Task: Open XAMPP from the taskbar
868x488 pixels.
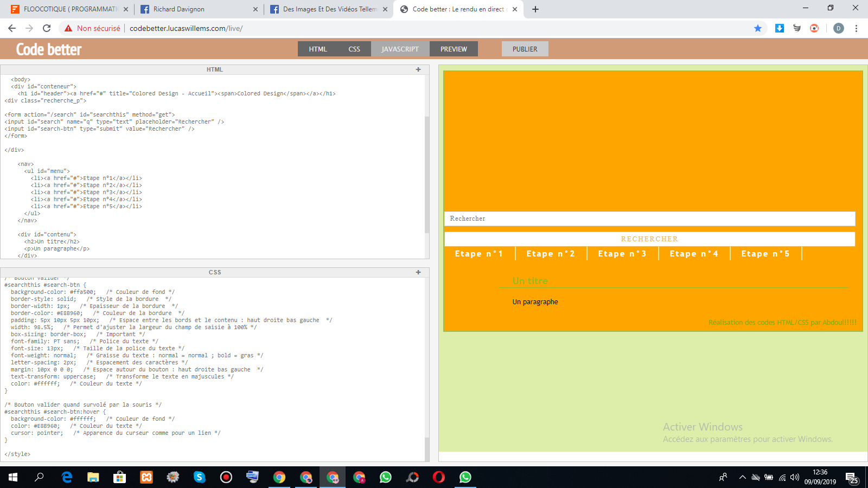Action: 146,477
